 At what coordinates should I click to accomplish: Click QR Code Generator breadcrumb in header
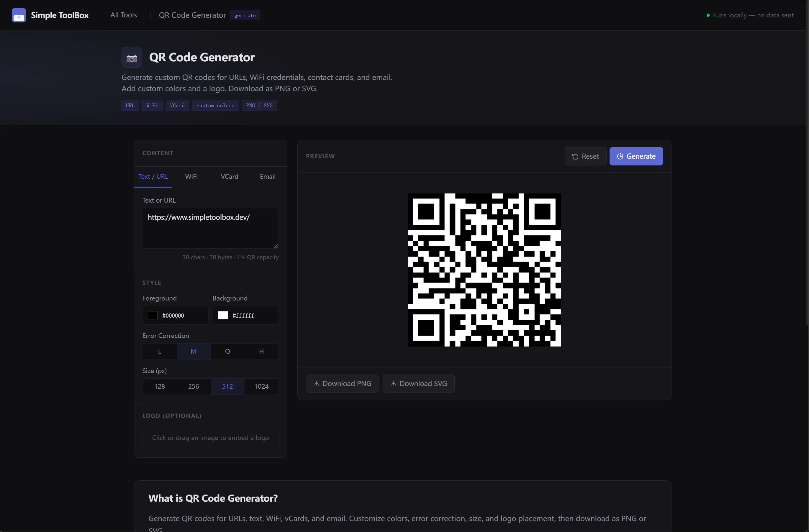(x=192, y=15)
